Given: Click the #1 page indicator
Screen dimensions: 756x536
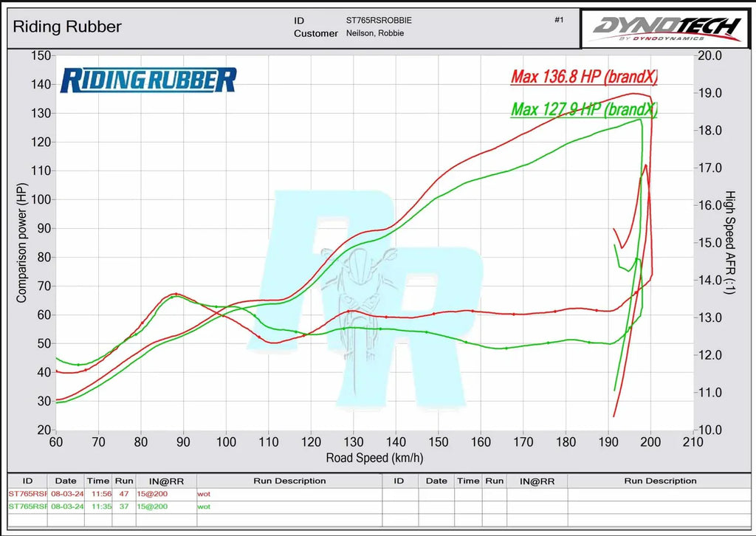Looking at the screenshot, I should 559,18.
